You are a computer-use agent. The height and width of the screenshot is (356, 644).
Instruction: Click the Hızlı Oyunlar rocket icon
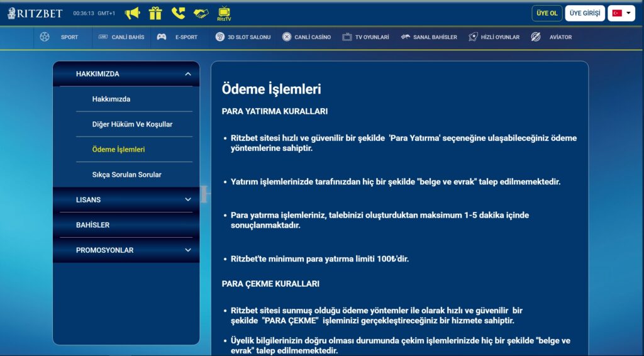pyautogui.click(x=473, y=37)
